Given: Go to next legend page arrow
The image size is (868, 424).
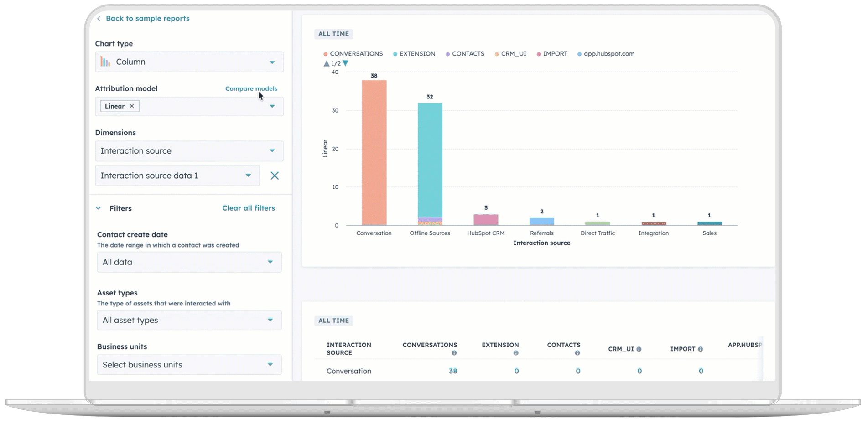Looking at the screenshot, I should [x=346, y=63].
